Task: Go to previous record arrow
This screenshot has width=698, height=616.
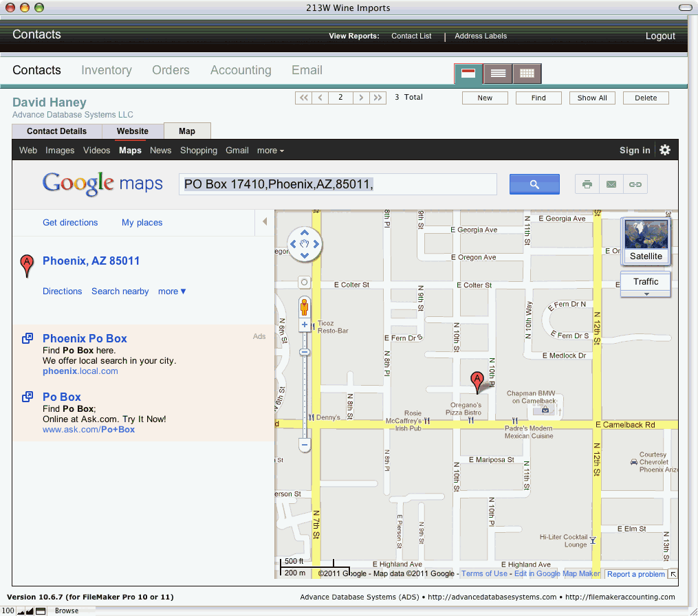Action: (320, 98)
